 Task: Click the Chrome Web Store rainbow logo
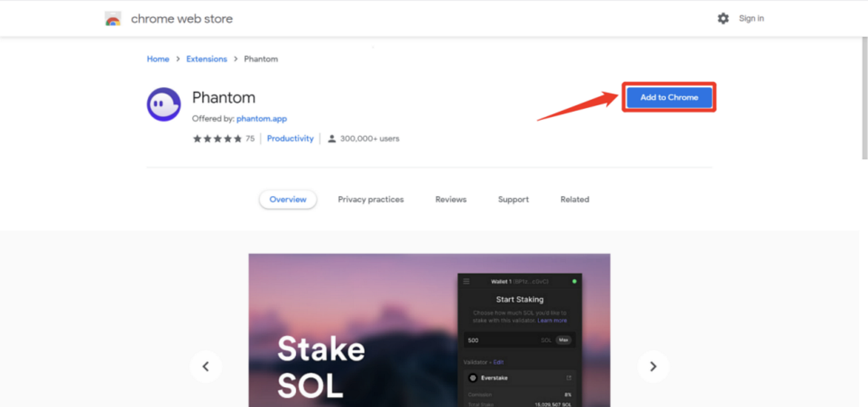[113, 19]
